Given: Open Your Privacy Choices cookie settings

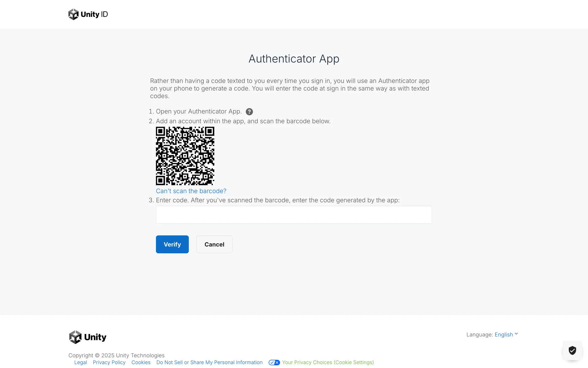Looking at the screenshot, I should pyautogui.click(x=328, y=362).
